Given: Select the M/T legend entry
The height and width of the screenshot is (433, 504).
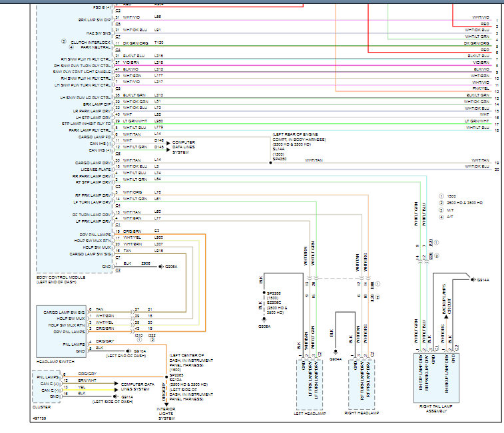Looking at the screenshot, I should coord(450,210).
